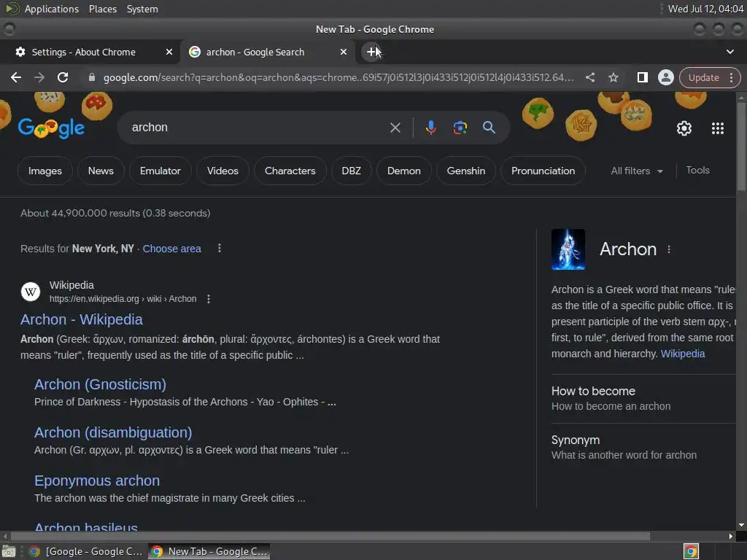The image size is (747, 560).
Task: Open the Archon - Wikipedia result
Action: tap(82, 319)
